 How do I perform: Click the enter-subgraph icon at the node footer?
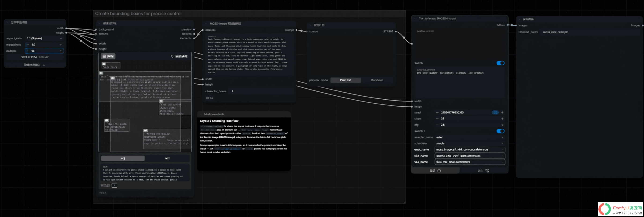[487, 171]
